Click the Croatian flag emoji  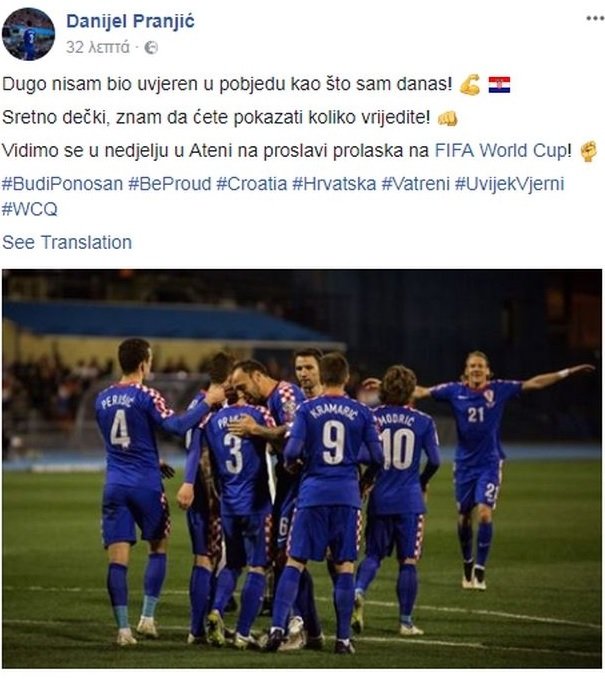pos(499,85)
